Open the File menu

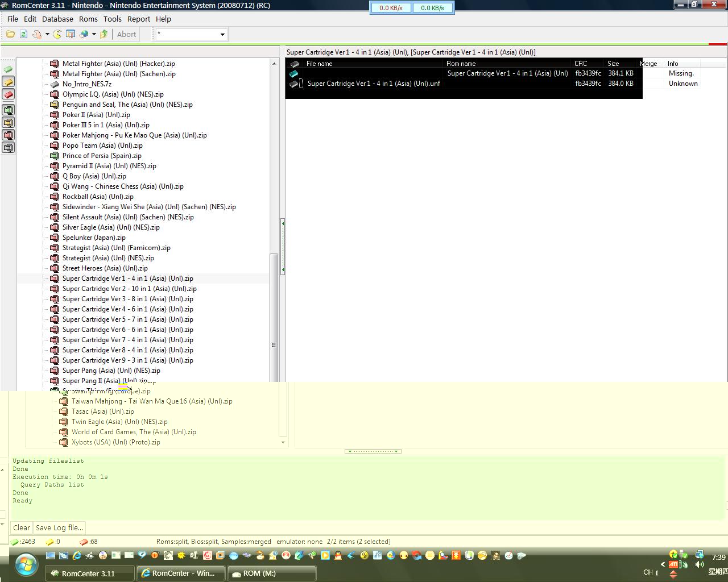point(13,19)
